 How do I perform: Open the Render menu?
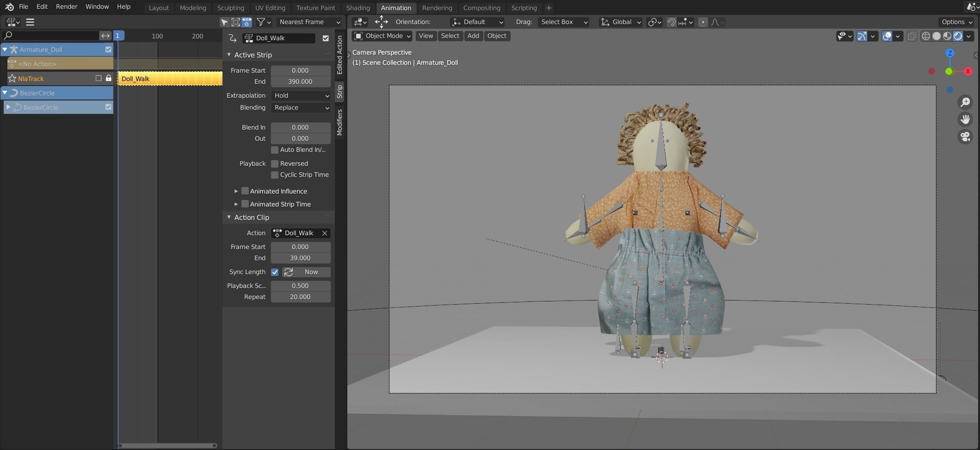pyautogui.click(x=66, y=6)
